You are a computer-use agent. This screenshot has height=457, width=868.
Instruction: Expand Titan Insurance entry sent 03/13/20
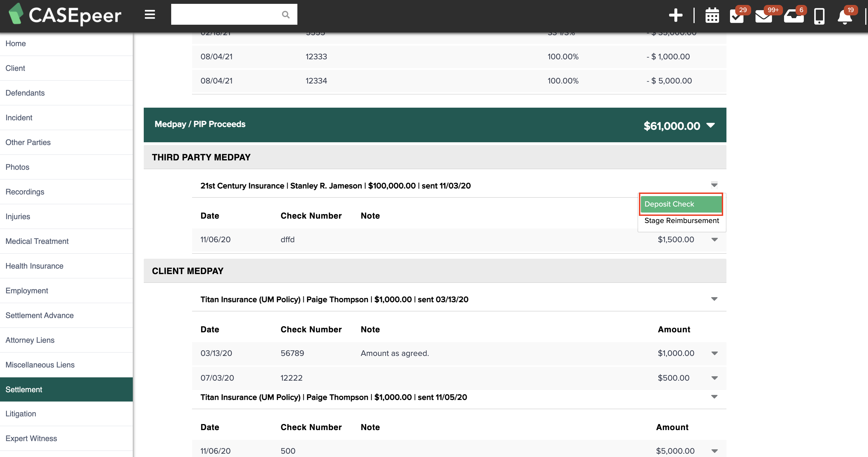point(715,299)
